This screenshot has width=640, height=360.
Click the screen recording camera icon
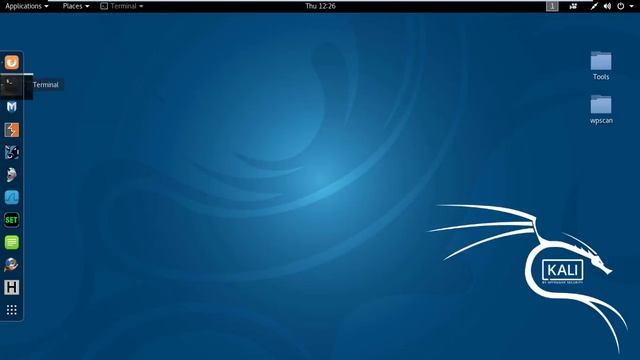573,6
